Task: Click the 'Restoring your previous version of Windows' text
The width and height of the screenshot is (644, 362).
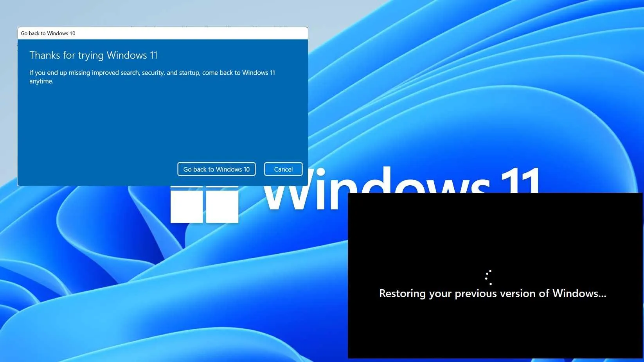Action: pos(492,293)
